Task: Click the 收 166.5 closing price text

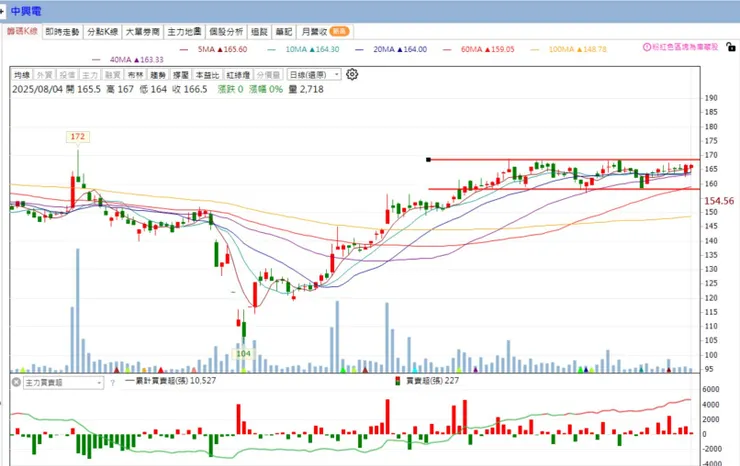Action: 190,89
